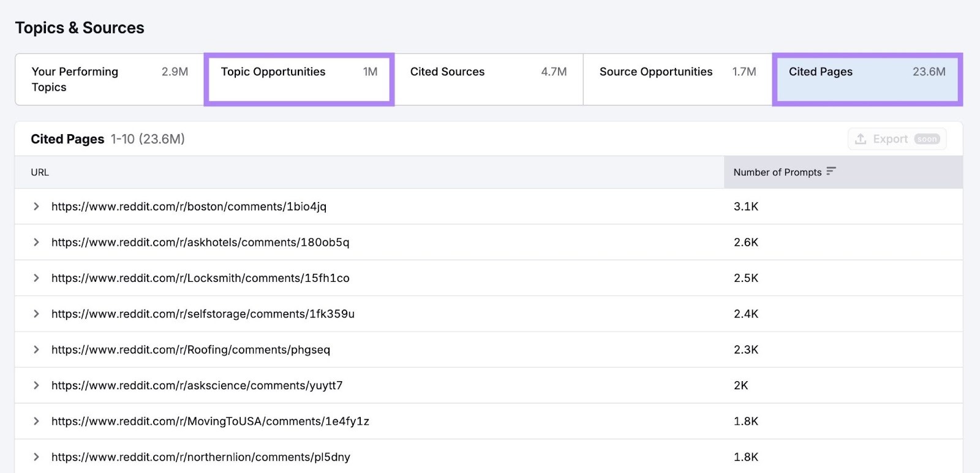Screen dimensions: 980x473
Task: Click the sort icon beside Number of Prompts
Action: [x=831, y=172]
